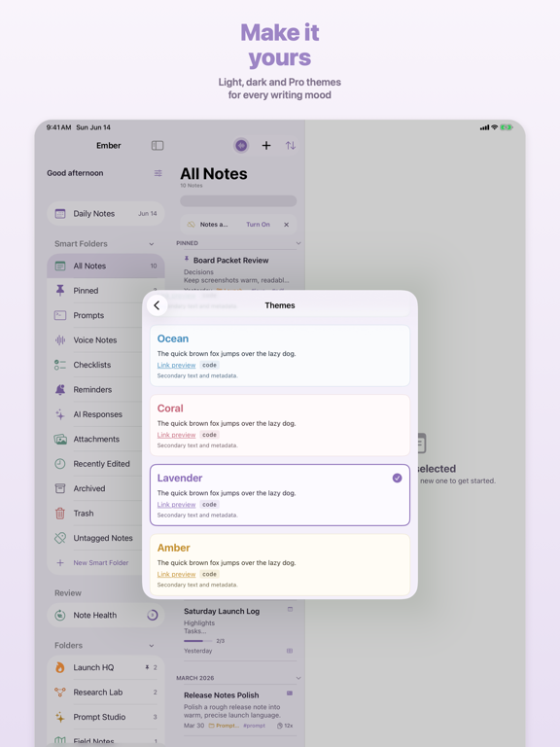
Task: Click the Recently Edited clock icon
Action: point(60,464)
